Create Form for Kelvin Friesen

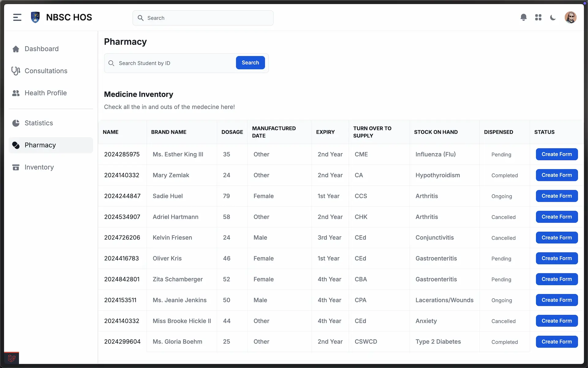click(557, 238)
